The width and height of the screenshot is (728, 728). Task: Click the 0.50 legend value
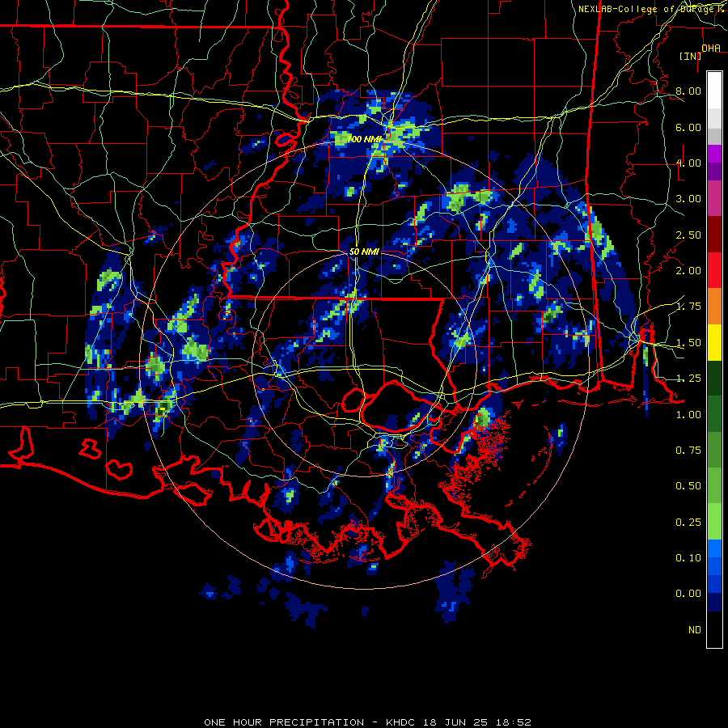tap(688, 486)
